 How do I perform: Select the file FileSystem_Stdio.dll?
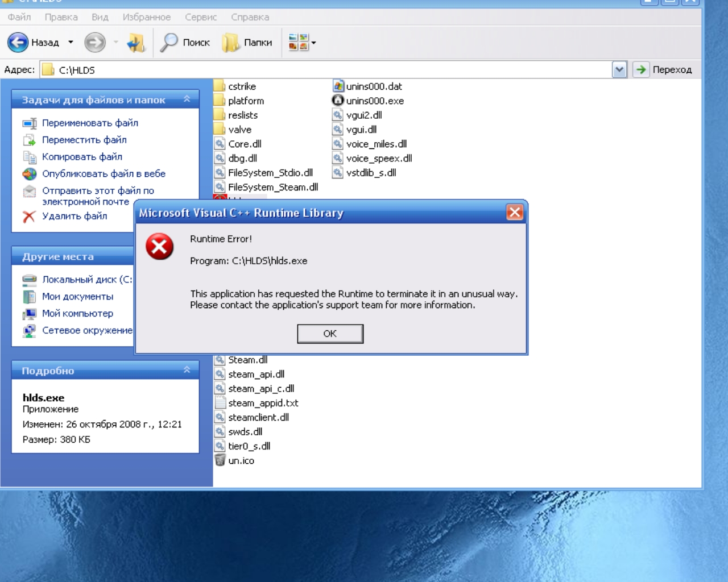264,173
